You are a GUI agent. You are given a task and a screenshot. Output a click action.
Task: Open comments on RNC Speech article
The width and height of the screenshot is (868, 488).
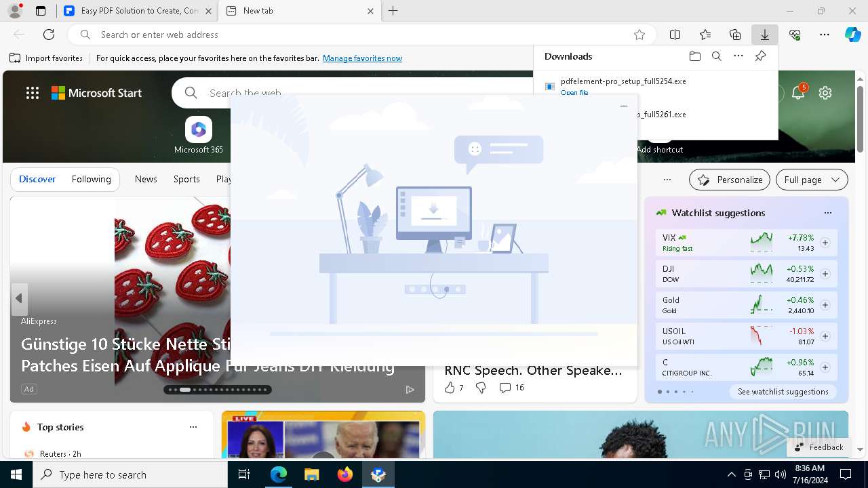pos(511,388)
